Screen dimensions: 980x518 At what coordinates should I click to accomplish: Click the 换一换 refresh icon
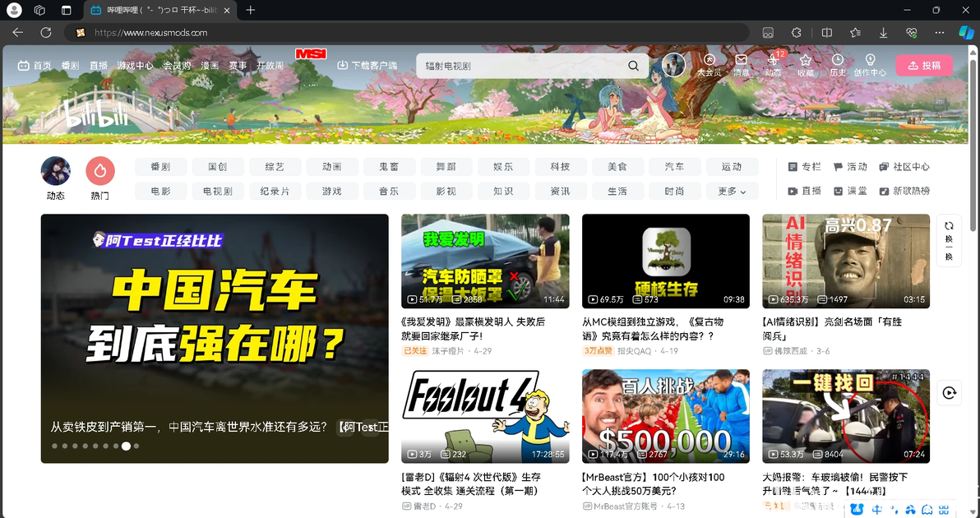coord(949,241)
